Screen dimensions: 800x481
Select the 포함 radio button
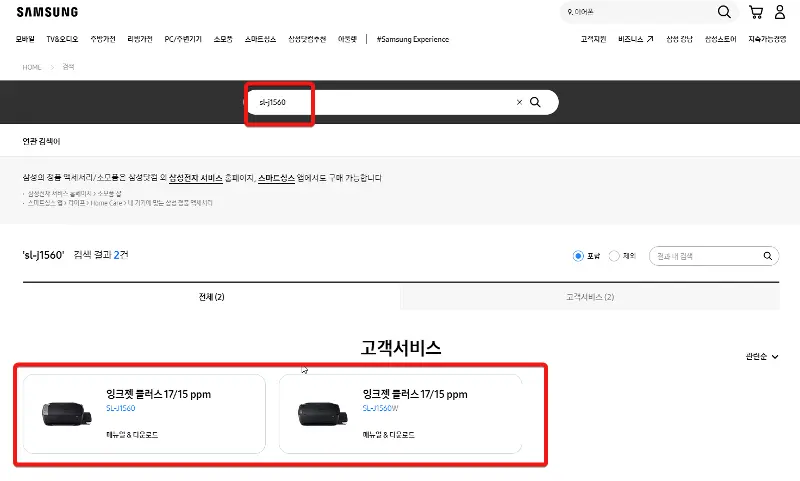click(x=578, y=256)
